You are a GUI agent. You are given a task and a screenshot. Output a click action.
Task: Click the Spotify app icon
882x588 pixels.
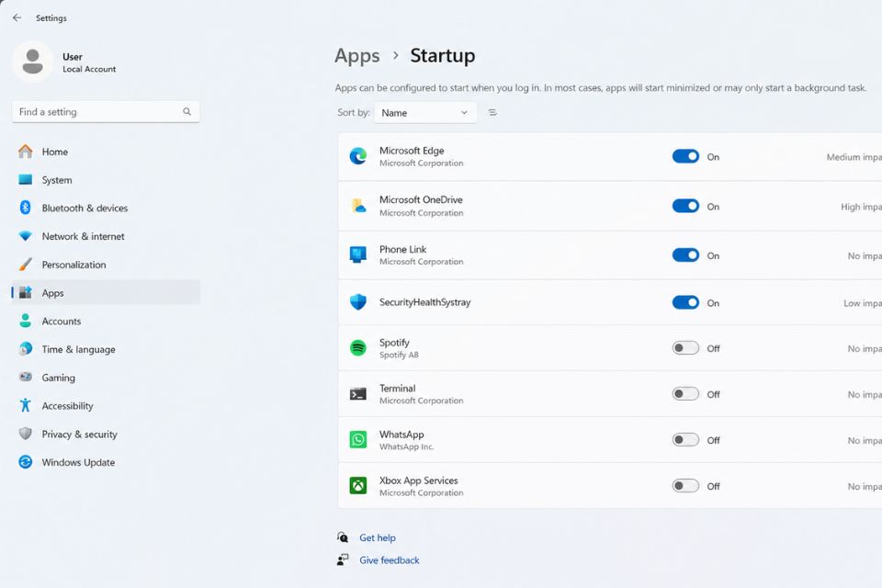(358, 347)
